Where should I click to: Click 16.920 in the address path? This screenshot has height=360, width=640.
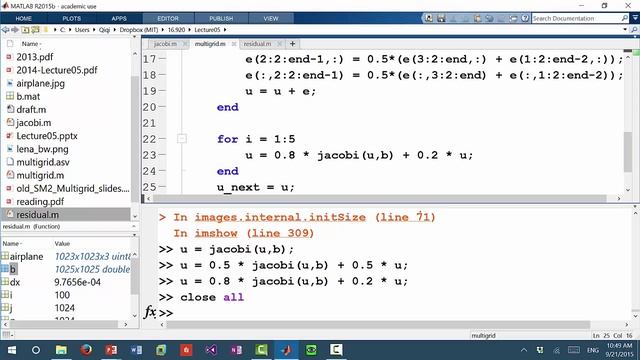[176, 30]
